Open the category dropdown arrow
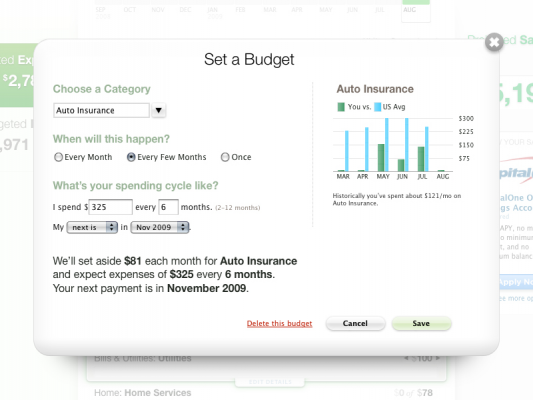The image size is (533, 400). [158, 110]
